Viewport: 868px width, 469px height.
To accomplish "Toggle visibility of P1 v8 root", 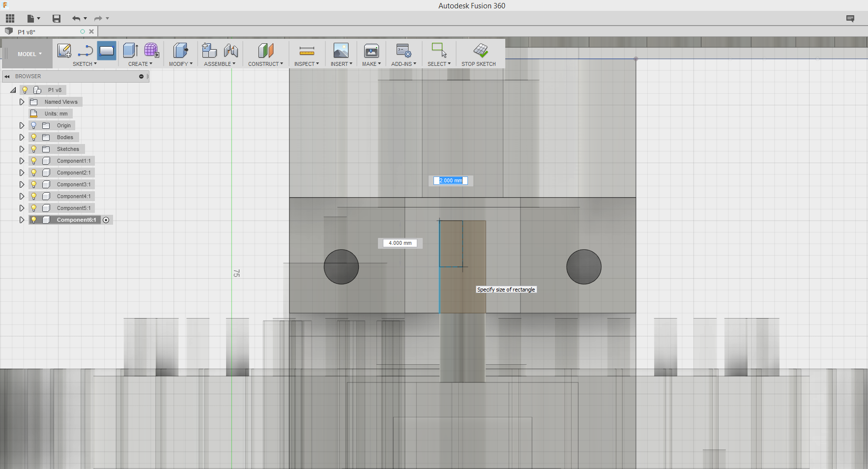I will pyautogui.click(x=25, y=90).
